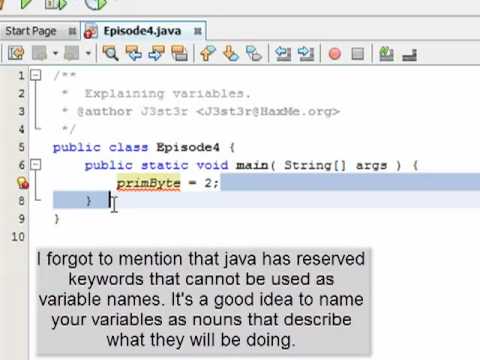Shift the line right
The width and height of the screenshot is (480, 360).
[x=306, y=53]
